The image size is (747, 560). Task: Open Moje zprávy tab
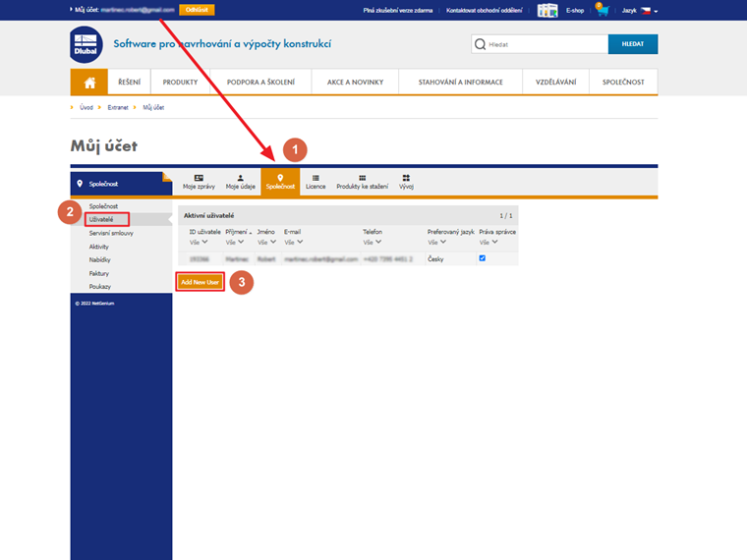pos(199,183)
